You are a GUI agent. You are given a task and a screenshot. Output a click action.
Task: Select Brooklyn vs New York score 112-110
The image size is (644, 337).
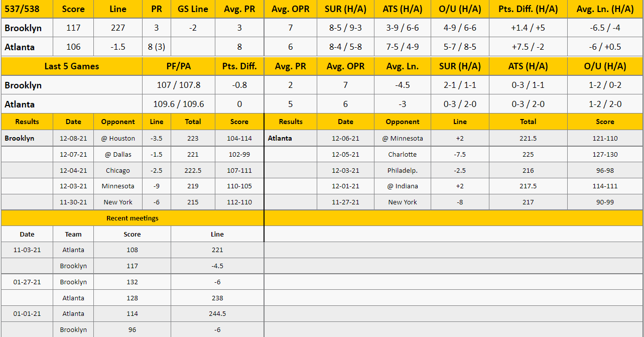click(x=239, y=202)
